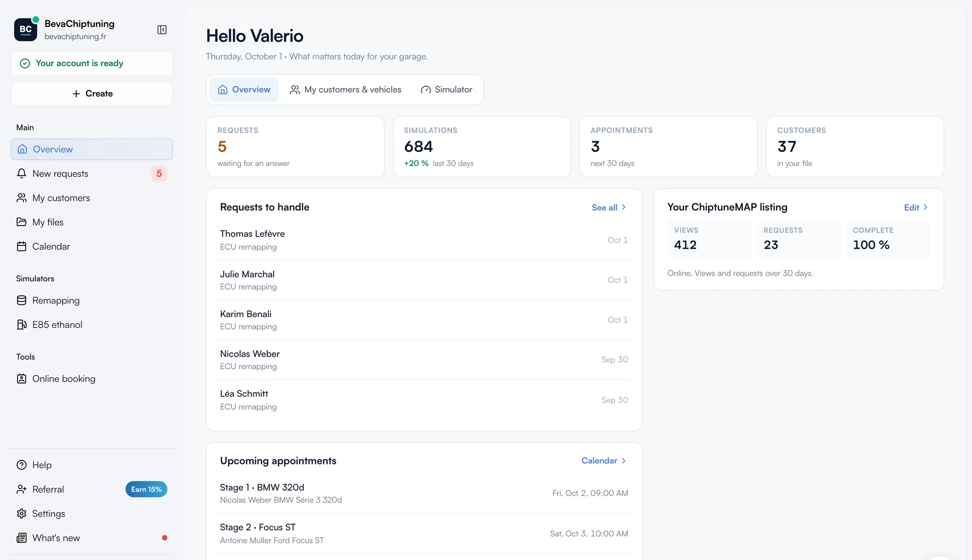Click the home icon in sidebar Overview

point(22,149)
